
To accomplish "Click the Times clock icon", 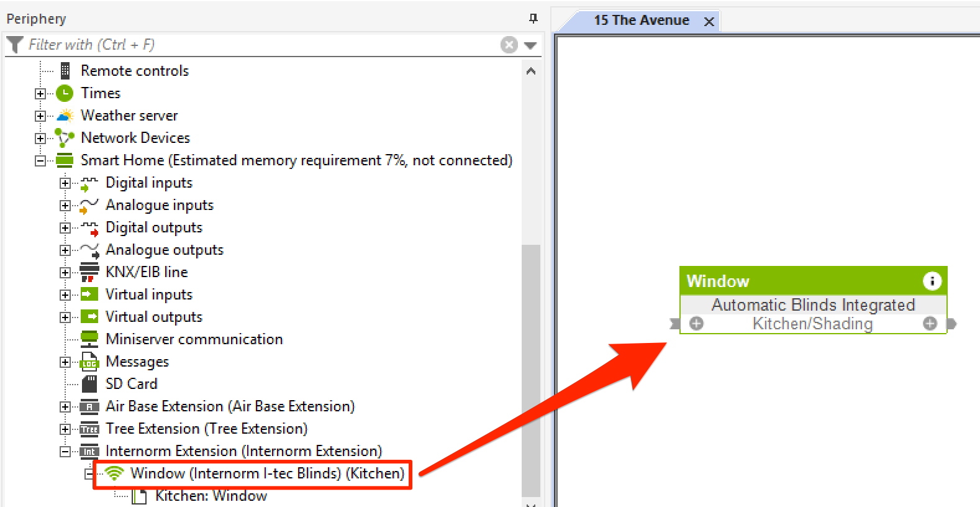I will click(x=65, y=93).
